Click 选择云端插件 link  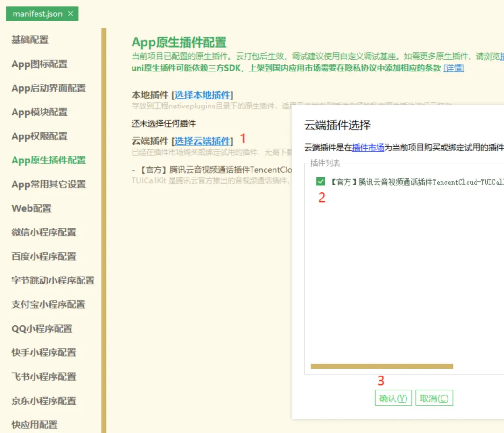click(x=203, y=141)
